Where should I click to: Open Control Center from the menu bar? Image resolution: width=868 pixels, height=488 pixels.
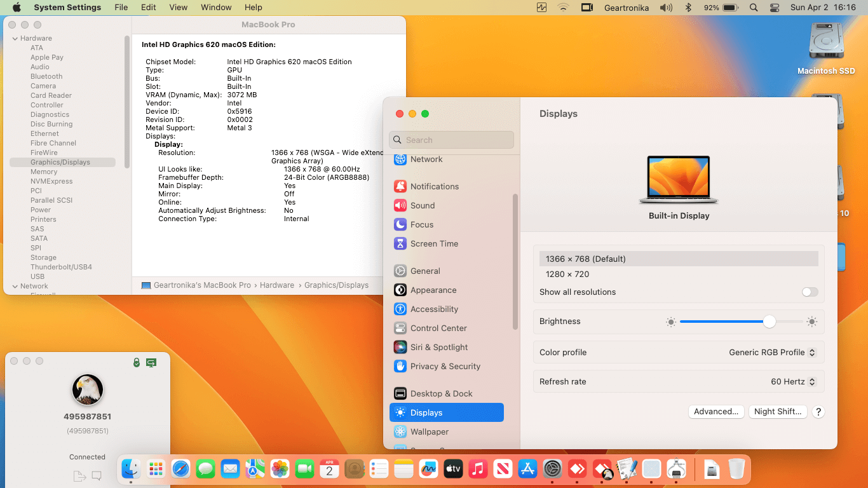tap(774, 8)
